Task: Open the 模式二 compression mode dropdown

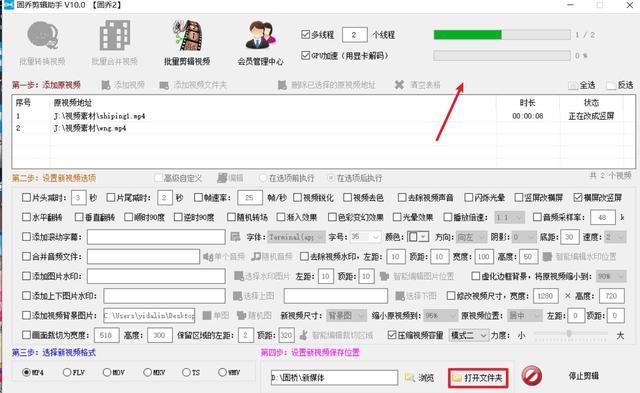Action: [x=469, y=335]
